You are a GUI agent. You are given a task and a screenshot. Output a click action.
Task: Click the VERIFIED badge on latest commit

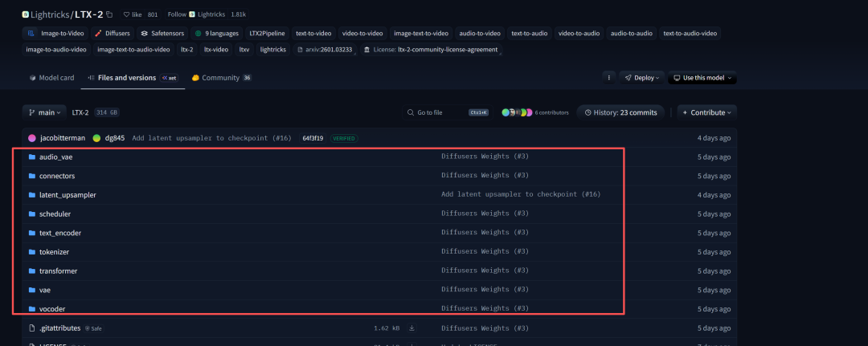point(344,138)
